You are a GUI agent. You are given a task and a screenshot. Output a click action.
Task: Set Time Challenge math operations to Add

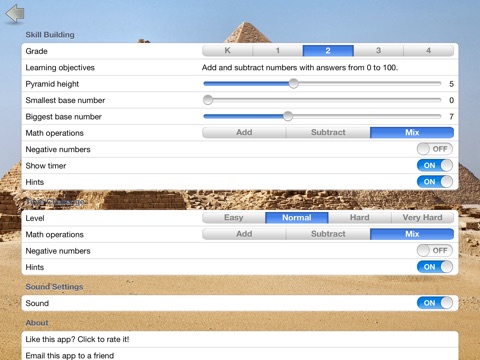244,234
